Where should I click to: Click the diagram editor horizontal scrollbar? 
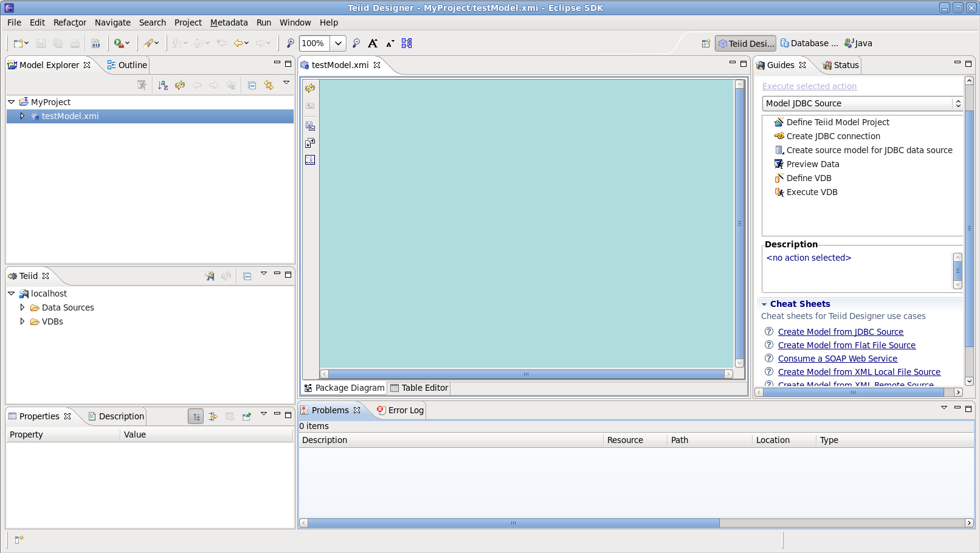(526, 374)
